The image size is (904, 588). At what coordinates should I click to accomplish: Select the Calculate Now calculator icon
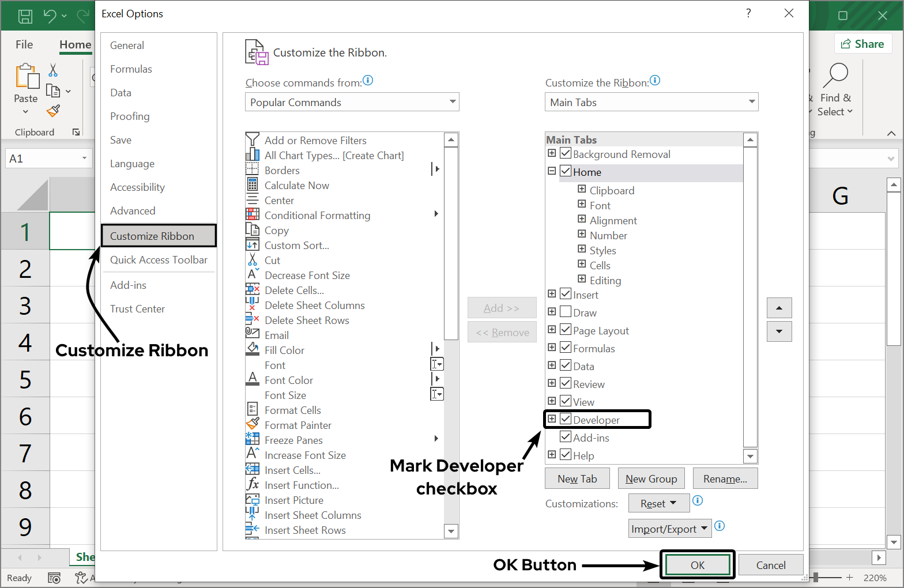point(253,184)
